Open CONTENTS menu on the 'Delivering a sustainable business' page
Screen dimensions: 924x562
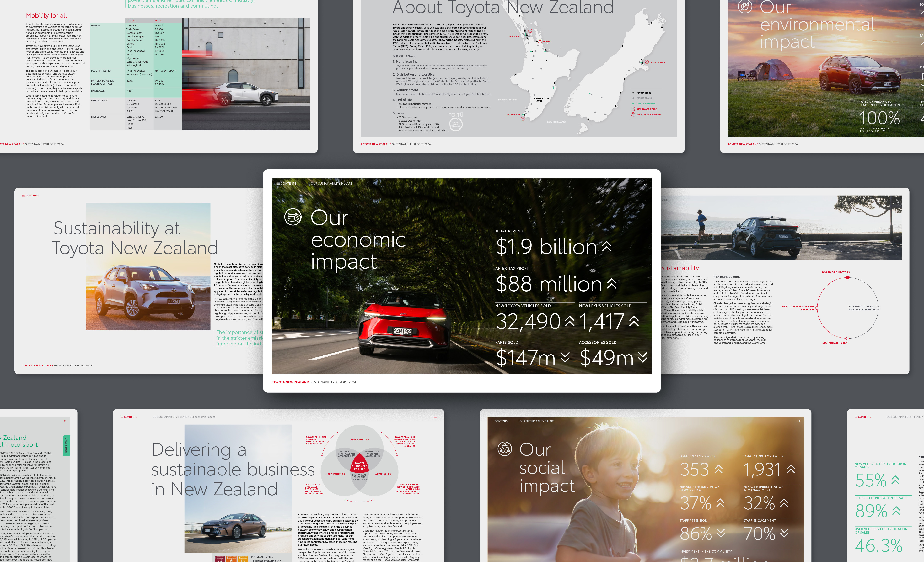coord(129,417)
